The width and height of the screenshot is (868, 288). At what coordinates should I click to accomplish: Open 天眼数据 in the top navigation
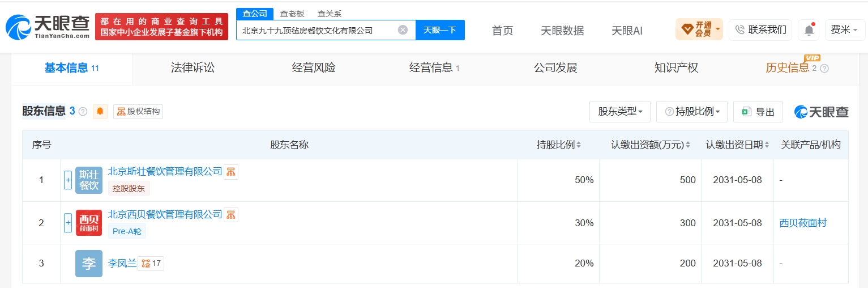[562, 31]
